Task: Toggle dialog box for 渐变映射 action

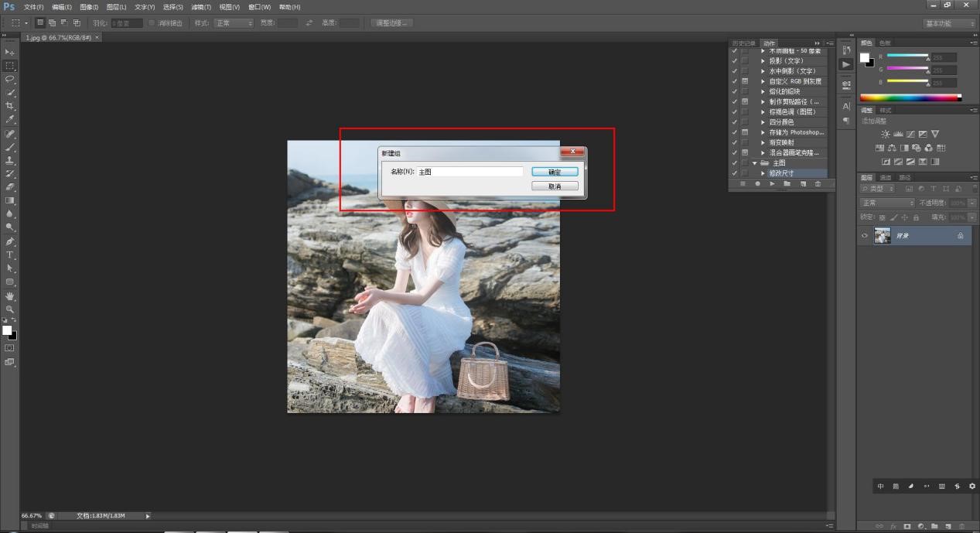Action: tap(745, 142)
